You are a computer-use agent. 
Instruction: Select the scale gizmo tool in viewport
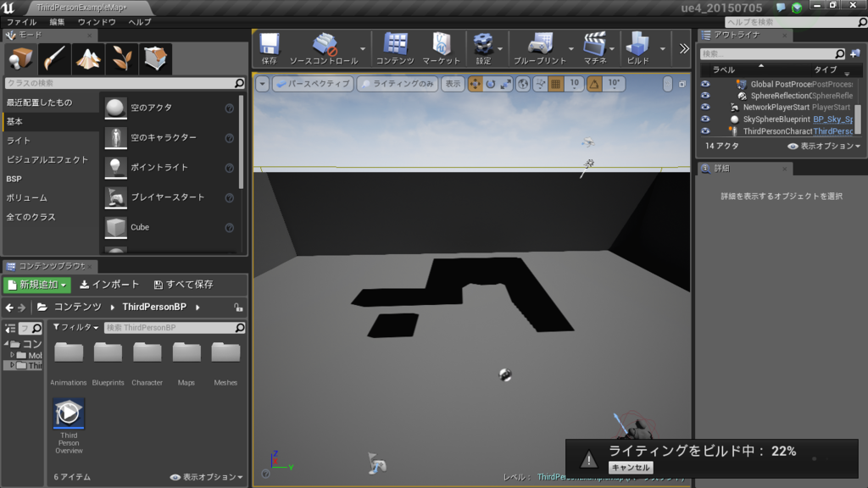[x=506, y=84]
